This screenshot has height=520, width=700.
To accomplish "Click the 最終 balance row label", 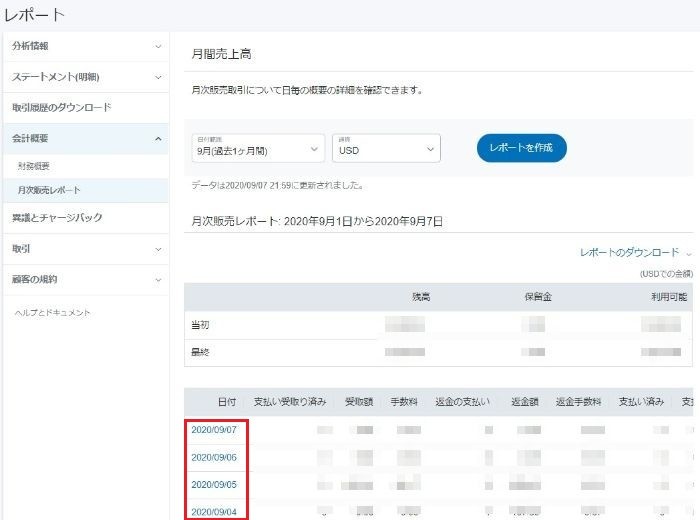I will 200,352.
